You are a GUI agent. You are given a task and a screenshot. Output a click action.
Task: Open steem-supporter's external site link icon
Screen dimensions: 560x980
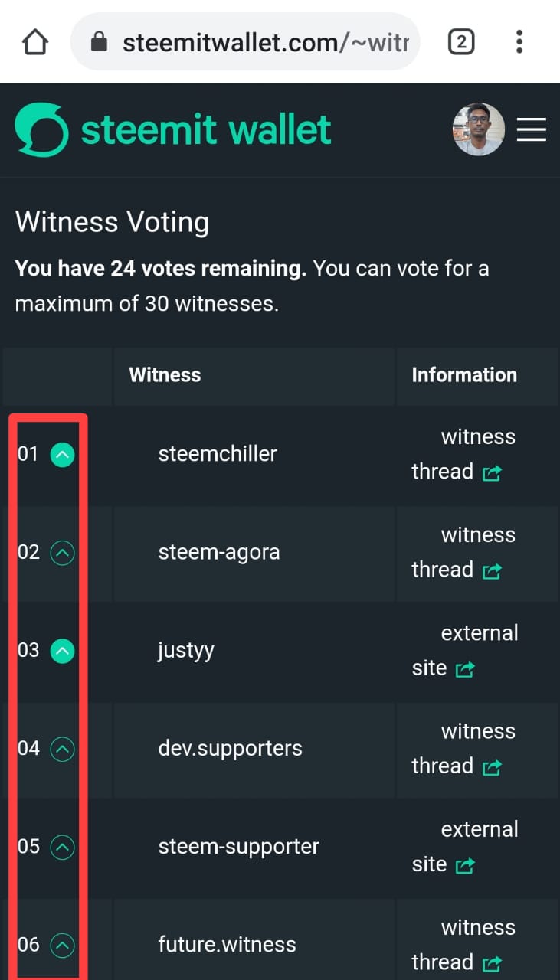pos(465,866)
